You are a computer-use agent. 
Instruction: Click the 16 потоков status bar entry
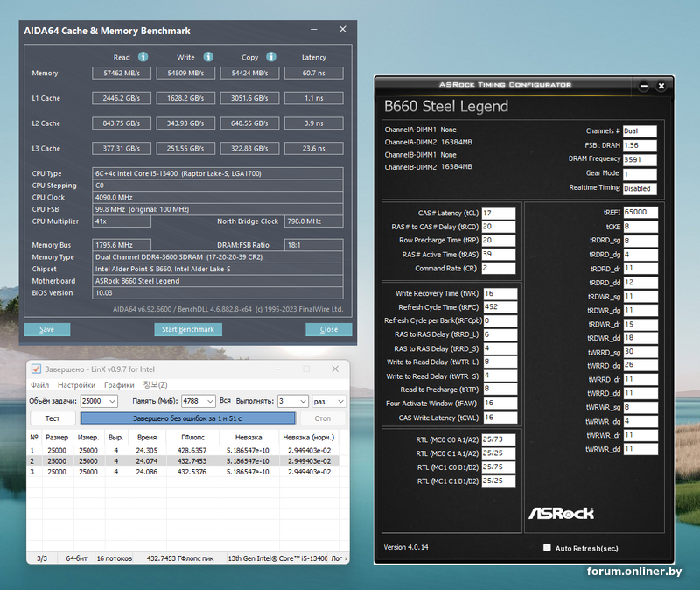(x=115, y=558)
